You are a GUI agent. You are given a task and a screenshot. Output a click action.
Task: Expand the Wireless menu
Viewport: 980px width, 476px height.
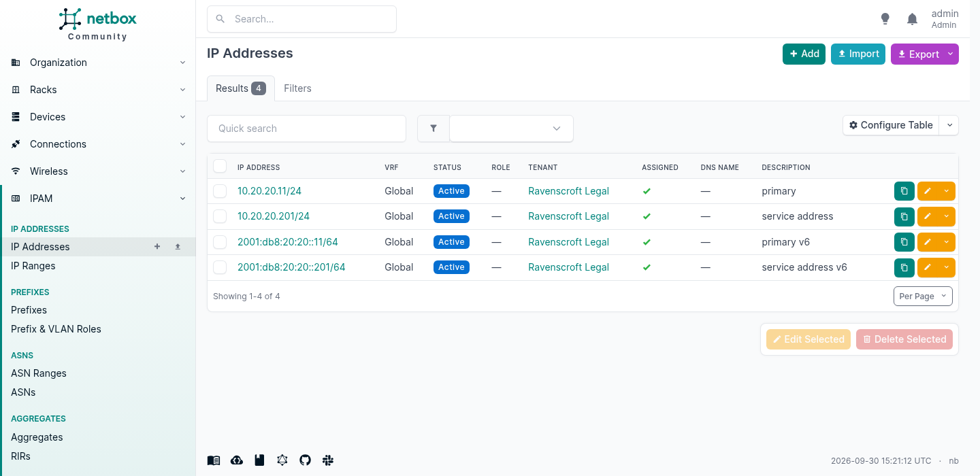[x=98, y=171]
